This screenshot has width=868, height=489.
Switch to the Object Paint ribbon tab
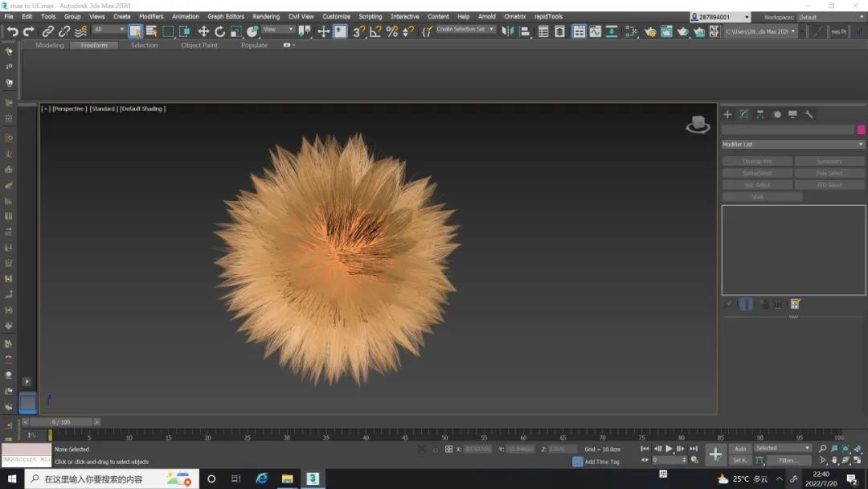pyautogui.click(x=199, y=46)
